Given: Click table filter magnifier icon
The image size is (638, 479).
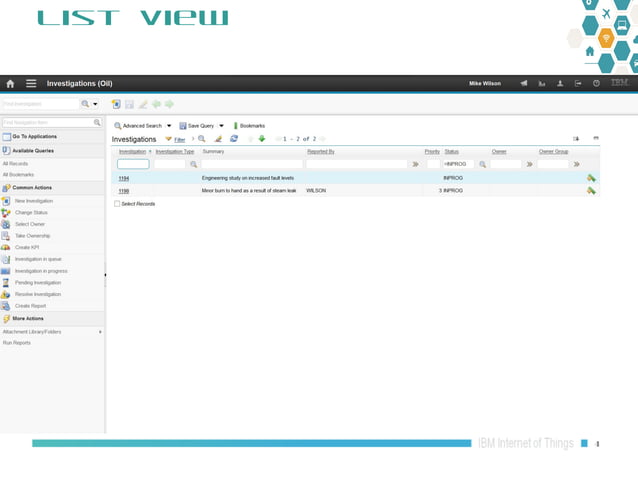Looking at the screenshot, I should (x=201, y=139).
